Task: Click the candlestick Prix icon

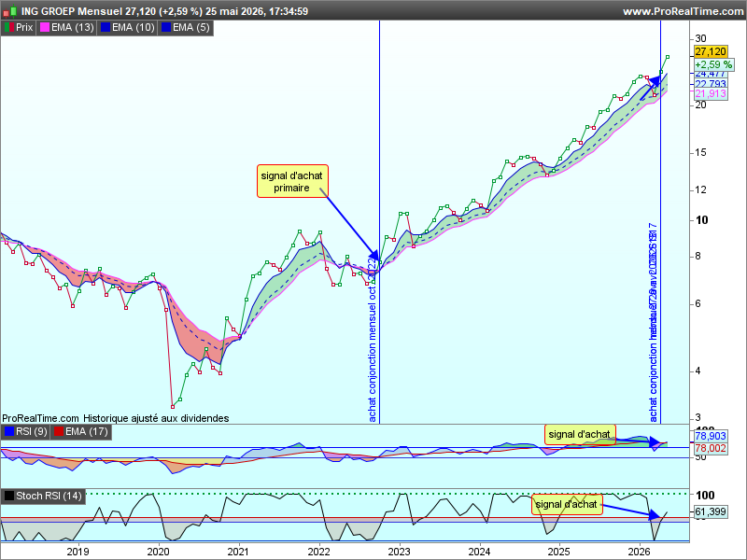Action: point(9,28)
